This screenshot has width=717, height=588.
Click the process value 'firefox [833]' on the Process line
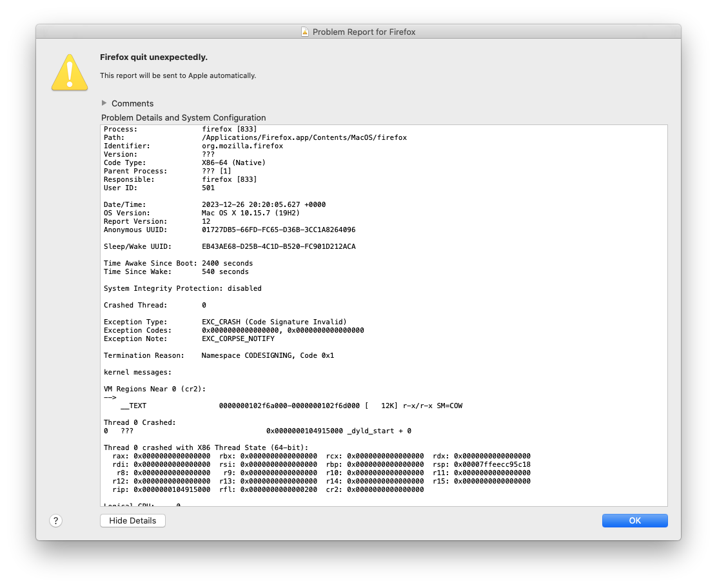(x=229, y=130)
